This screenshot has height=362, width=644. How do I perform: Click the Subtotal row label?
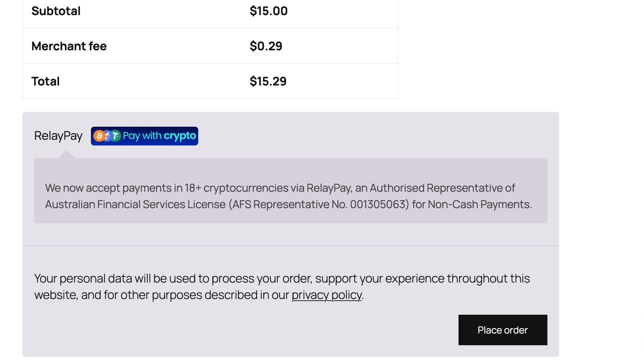click(56, 11)
